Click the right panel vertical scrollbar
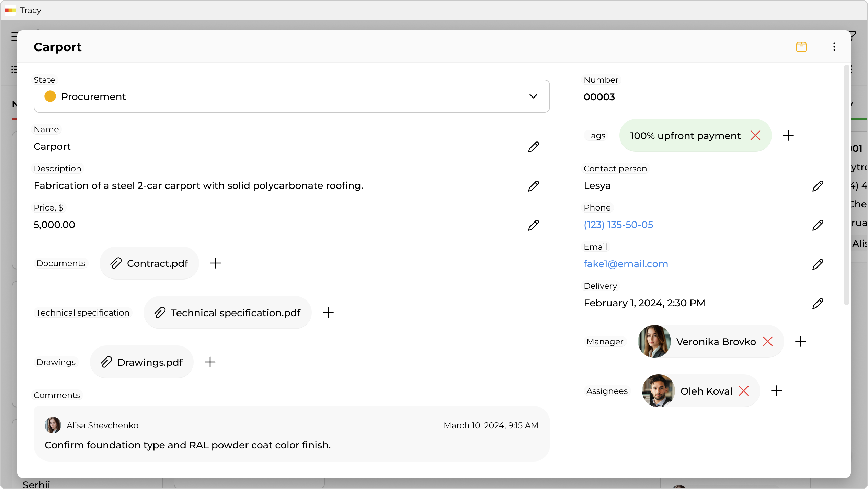 (x=846, y=185)
